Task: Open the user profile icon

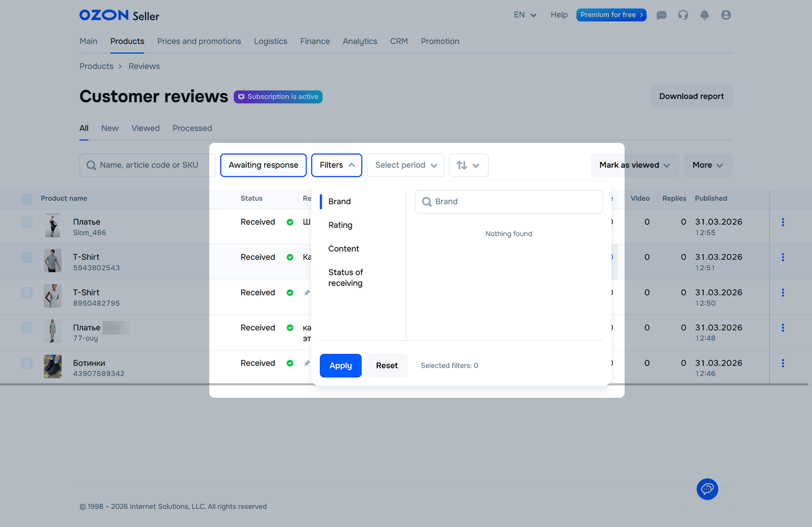Action: click(x=726, y=15)
